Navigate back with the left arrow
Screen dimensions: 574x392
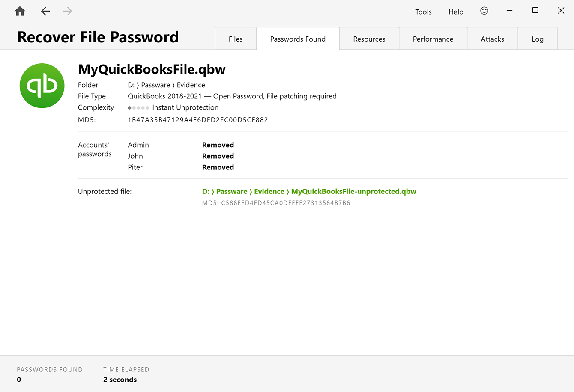(45, 11)
